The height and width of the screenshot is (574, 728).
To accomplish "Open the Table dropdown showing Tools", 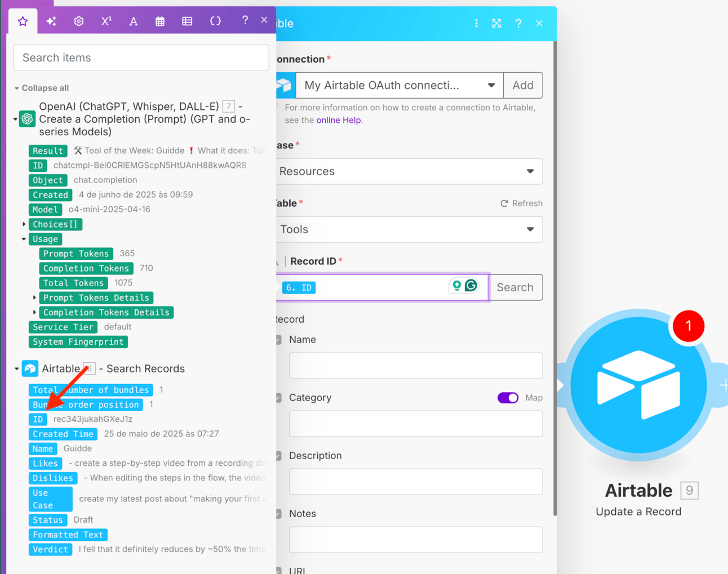I will pos(410,229).
